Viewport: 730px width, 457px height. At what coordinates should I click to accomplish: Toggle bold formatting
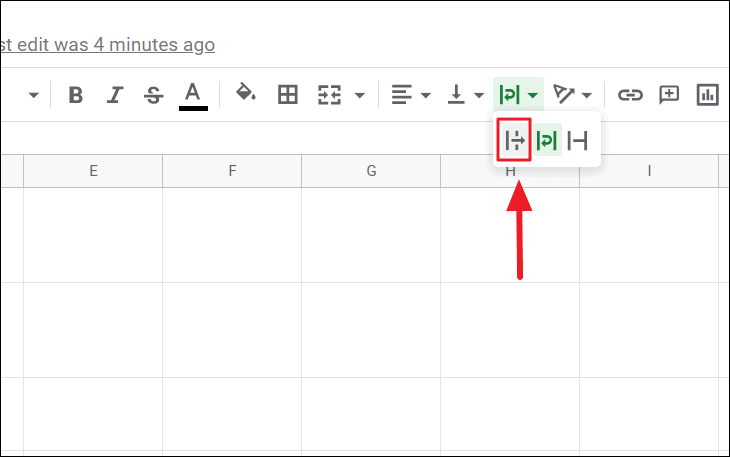(75, 95)
